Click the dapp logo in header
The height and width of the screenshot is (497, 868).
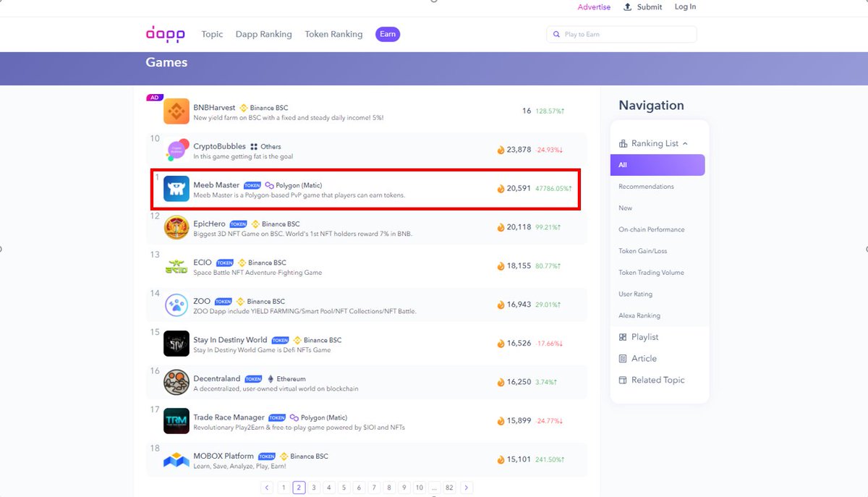[166, 34]
